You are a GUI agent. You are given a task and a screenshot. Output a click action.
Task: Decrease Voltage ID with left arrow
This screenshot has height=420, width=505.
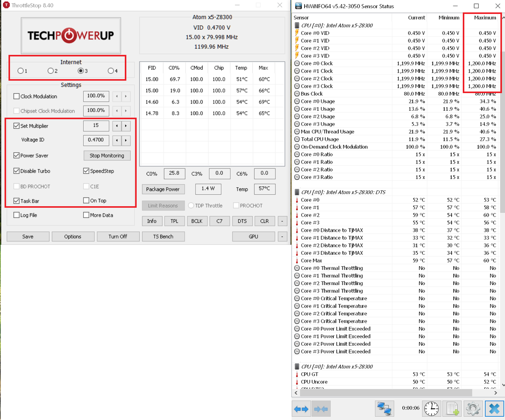coord(117,140)
